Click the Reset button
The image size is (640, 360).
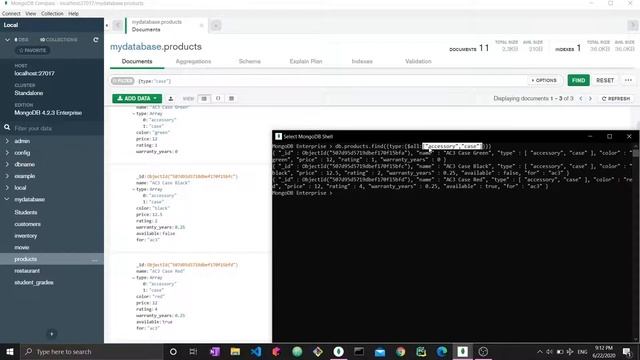click(x=605, y=80)
